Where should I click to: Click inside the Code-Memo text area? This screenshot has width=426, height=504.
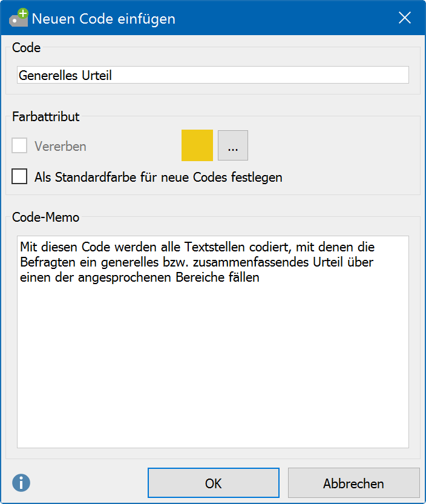click(213, 342)
